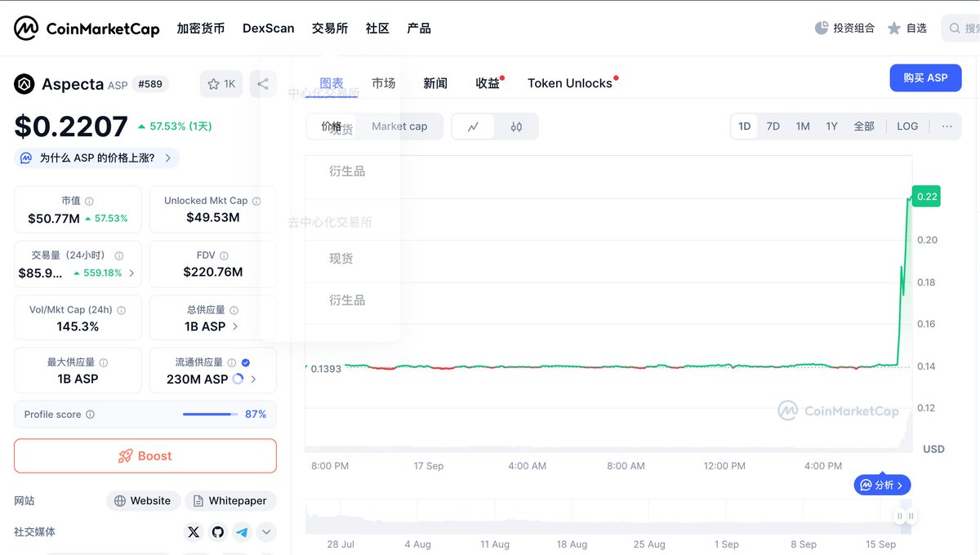The height and width of the screenshot is (555, 980).
Task: Click the share icon next to Aspecta
Action: coord(262,84)
